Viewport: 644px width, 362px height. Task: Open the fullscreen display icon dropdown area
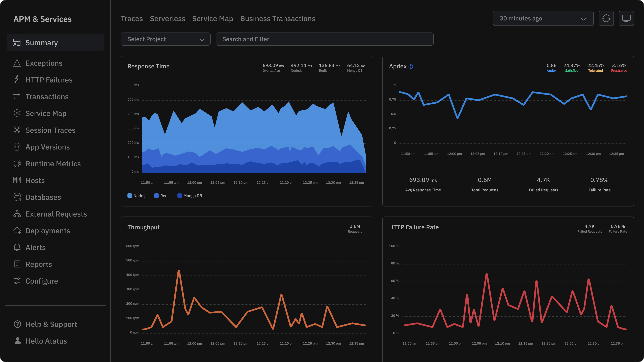click(626, 18)
